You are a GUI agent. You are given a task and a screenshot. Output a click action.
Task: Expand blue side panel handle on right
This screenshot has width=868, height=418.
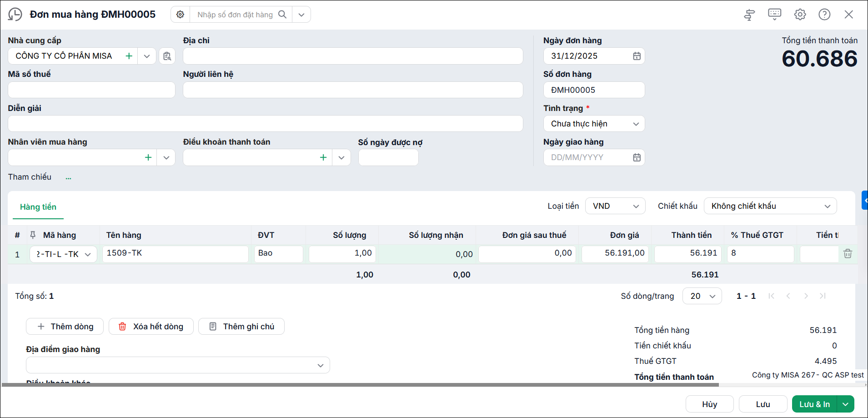tap(865, 200)
